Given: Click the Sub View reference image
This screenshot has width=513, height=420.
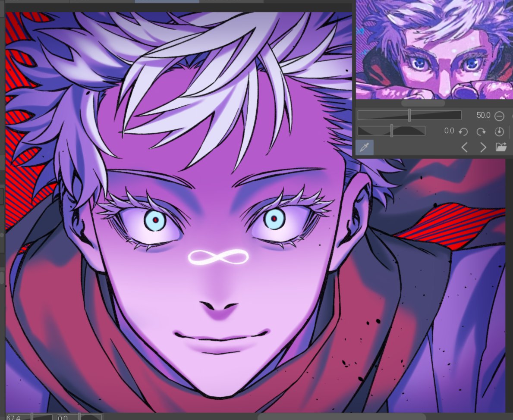Looking at the screenshot, I should [434, 49].
